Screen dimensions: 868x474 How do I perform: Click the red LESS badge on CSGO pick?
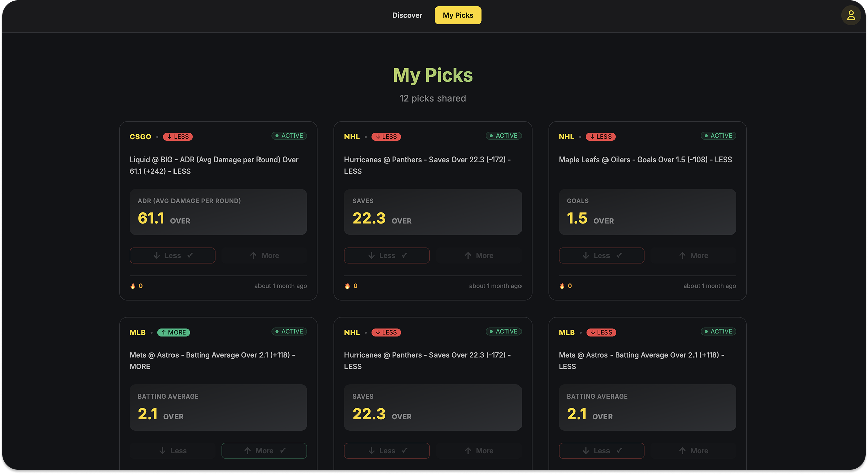coord(178,136)
